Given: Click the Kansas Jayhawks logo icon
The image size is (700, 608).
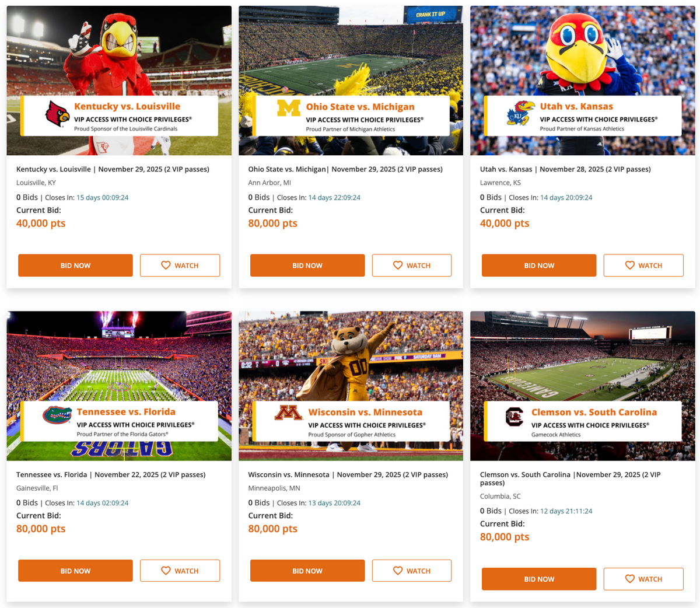Looking at the screenshot, I should (520, 113).
